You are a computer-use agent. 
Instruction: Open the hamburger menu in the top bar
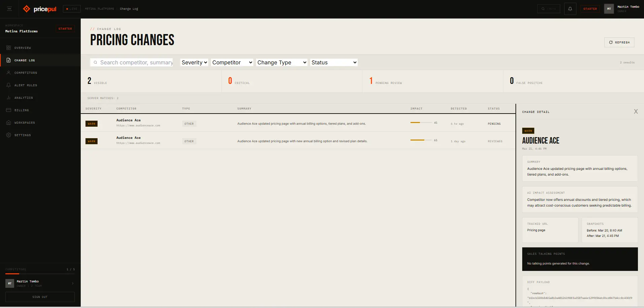9,9
